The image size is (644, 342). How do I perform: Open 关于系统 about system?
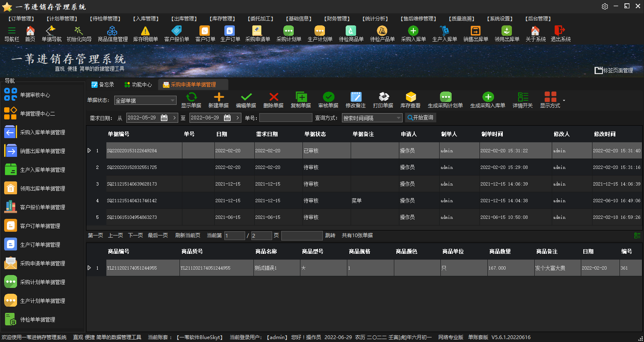(x=536, y=34)
